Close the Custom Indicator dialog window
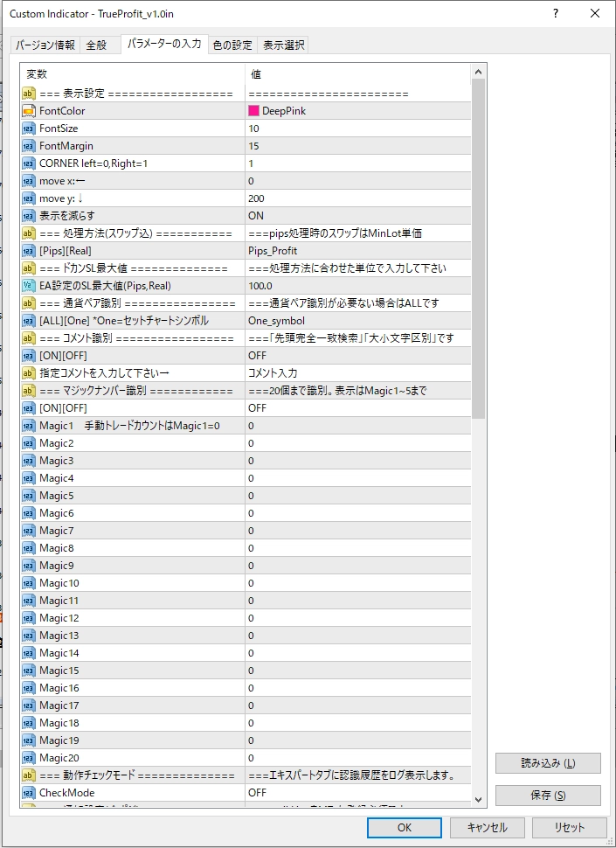This screenshot has width=616, height=848. (x=595, y=13)
